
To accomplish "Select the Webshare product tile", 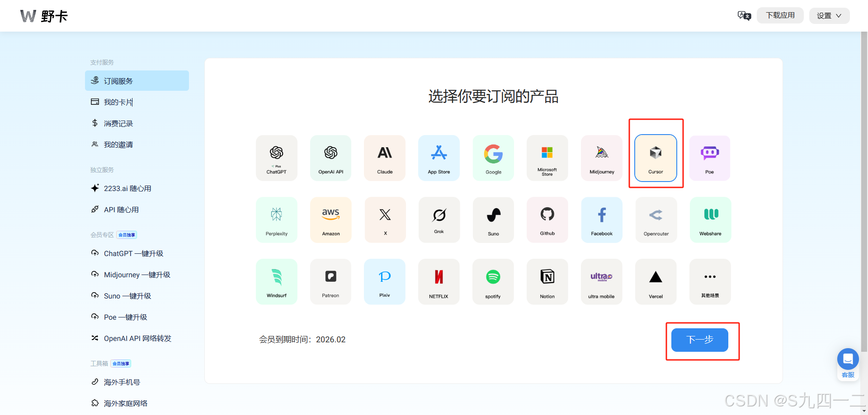I will click(710, 220).
